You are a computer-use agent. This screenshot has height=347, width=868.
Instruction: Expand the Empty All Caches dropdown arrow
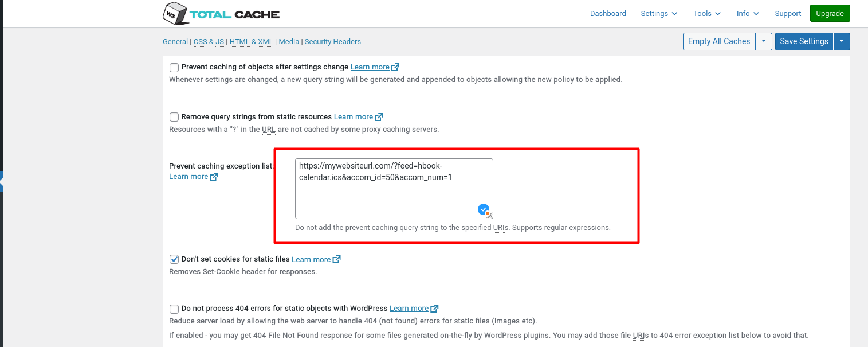(x=764, y=41)
